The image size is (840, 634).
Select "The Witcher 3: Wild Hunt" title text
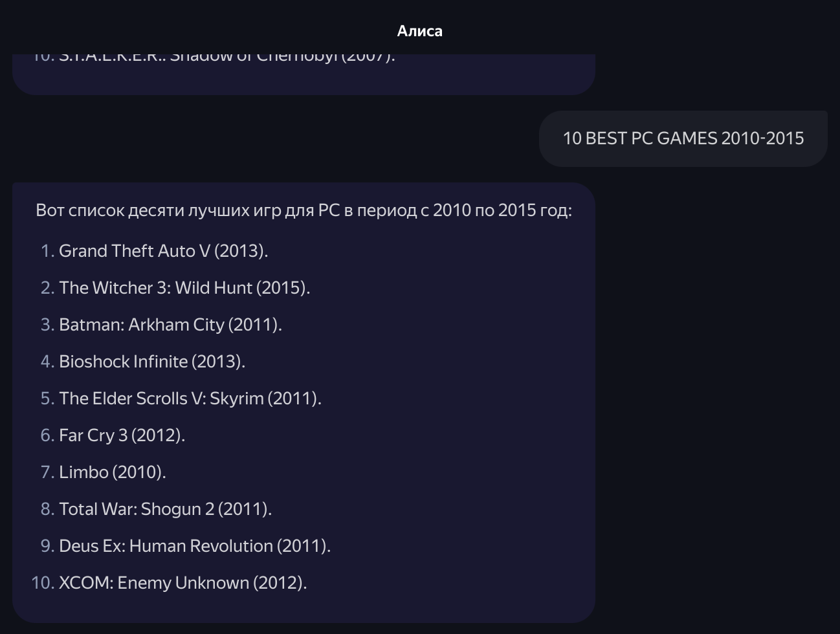[x=155, y=288]
